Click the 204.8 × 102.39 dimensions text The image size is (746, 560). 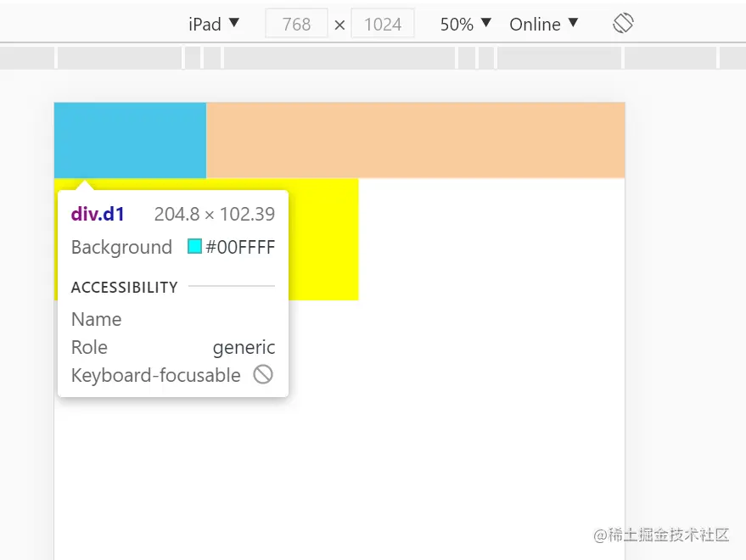click(215, 214)
